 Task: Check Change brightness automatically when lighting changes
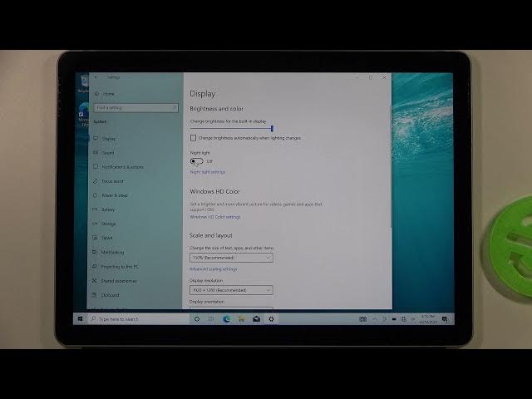coord(193,138)
